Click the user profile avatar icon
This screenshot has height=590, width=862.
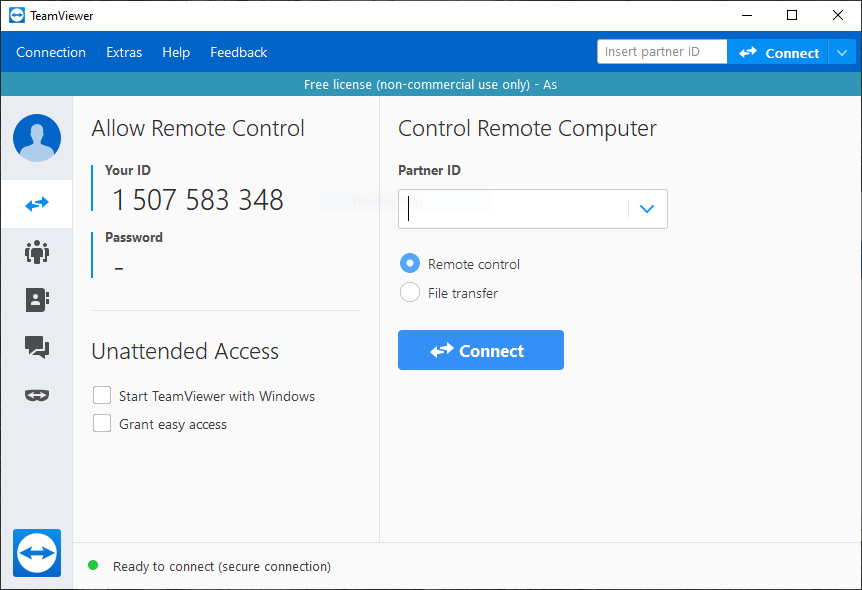click(x=36, y=138)
